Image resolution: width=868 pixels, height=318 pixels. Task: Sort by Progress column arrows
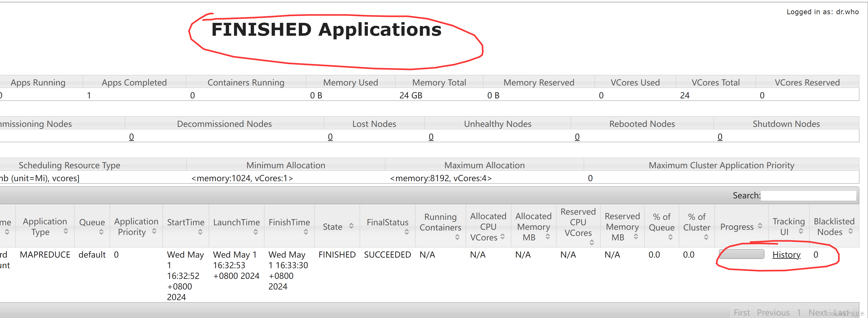point(760,226)
